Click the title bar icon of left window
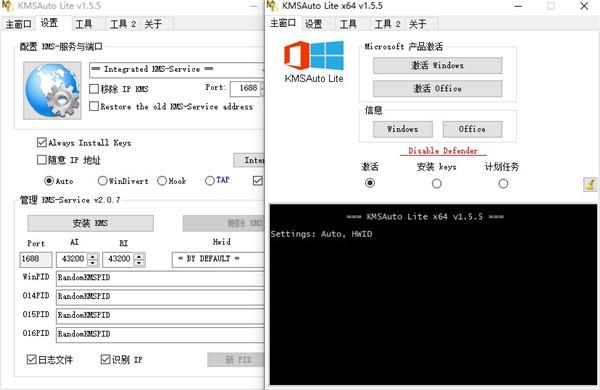This screenshot has width=600, height=390. (7, 6)
